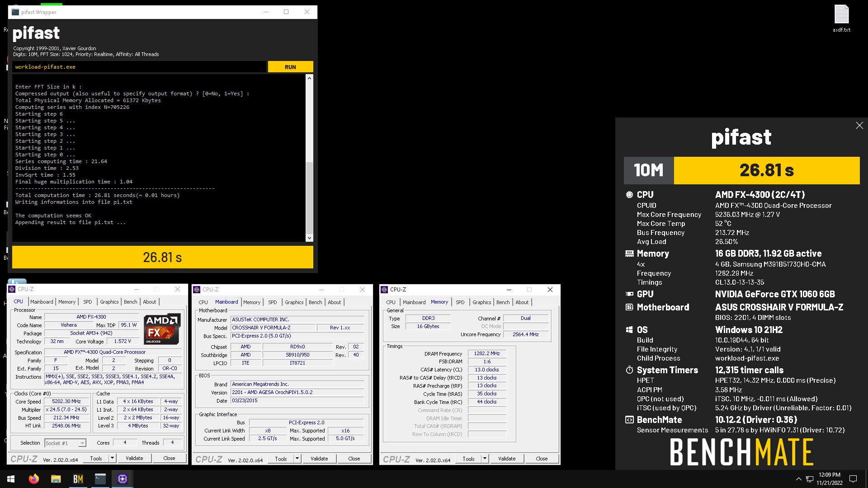Expand Tools dropdown arrow in Memory CPU-Z
The image size is (868, 488).
coord(485,459)
